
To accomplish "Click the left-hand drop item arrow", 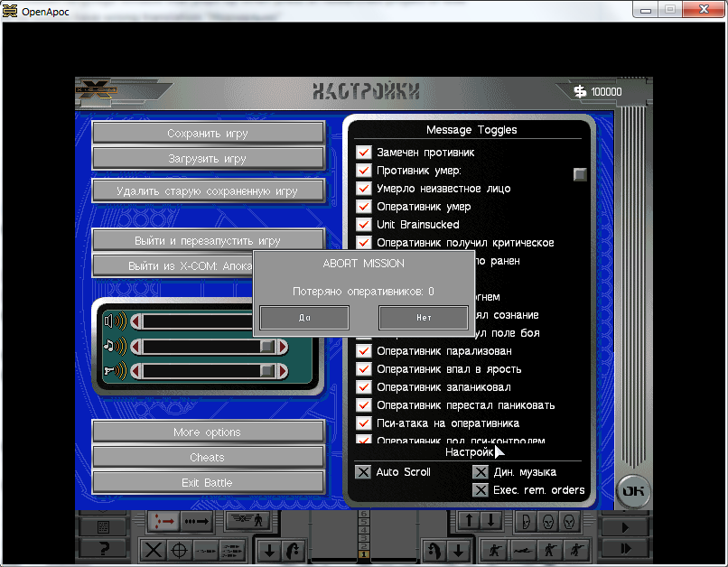I will tap(269, 550).
